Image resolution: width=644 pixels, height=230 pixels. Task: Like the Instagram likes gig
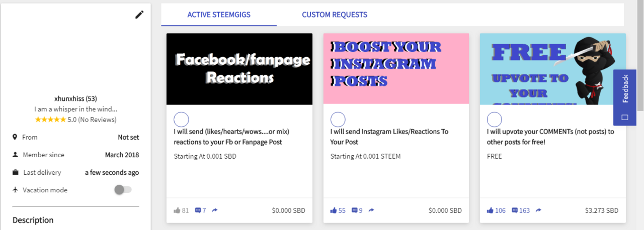tap(334, 210)
